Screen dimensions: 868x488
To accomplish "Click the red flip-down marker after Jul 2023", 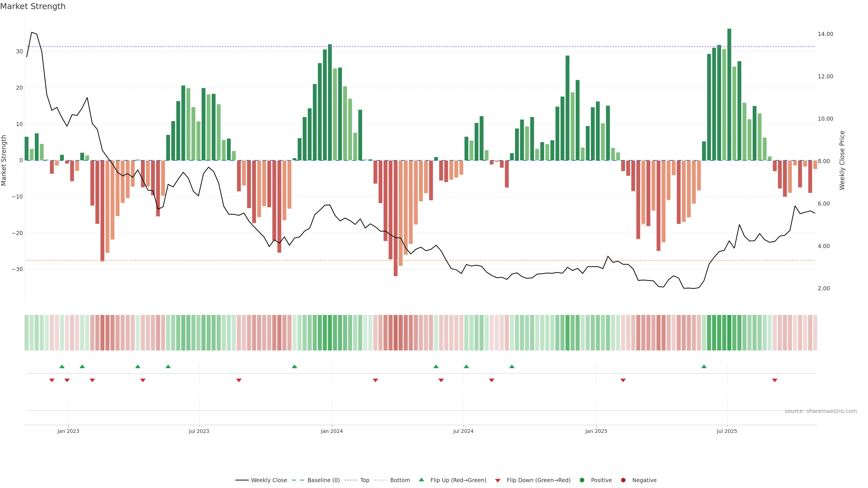I will (239, 380).
